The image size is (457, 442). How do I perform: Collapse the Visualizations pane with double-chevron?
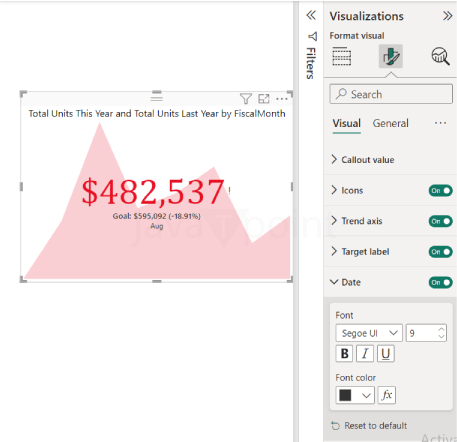tap(447, 16)
